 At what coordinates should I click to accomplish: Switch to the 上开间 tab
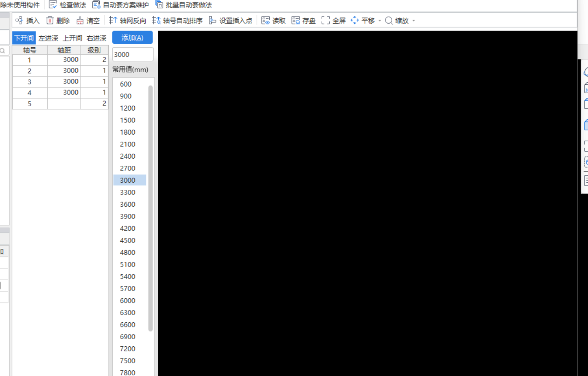[72, 38]
